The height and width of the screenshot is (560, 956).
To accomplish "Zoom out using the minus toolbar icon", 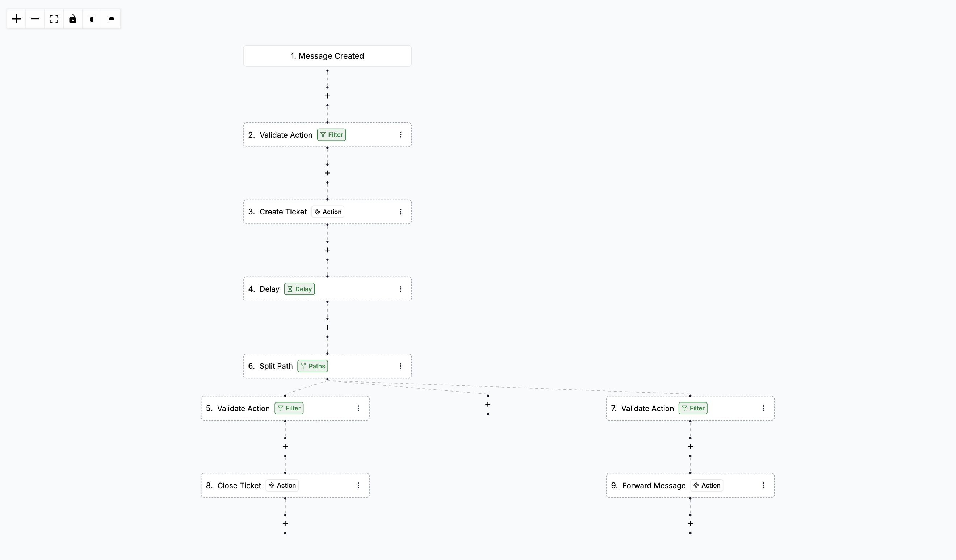I will (35, 18).
